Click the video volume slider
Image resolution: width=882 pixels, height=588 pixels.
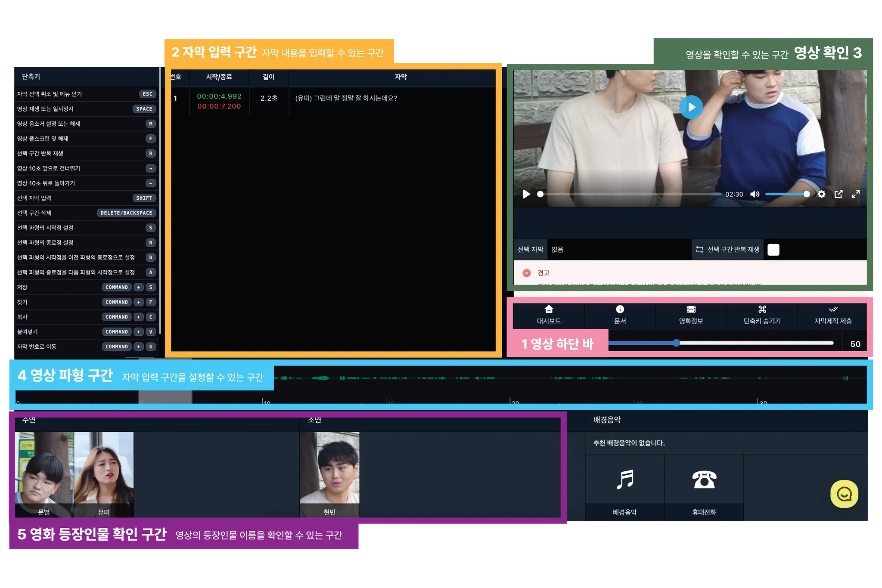(786, 194)
